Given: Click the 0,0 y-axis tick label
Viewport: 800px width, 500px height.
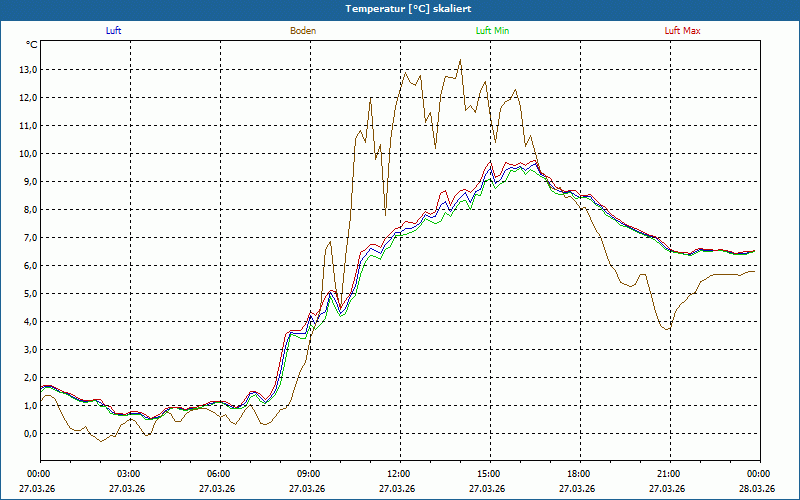Looking at the screenshot, I should pyautogui.click(x=29, y=433).
